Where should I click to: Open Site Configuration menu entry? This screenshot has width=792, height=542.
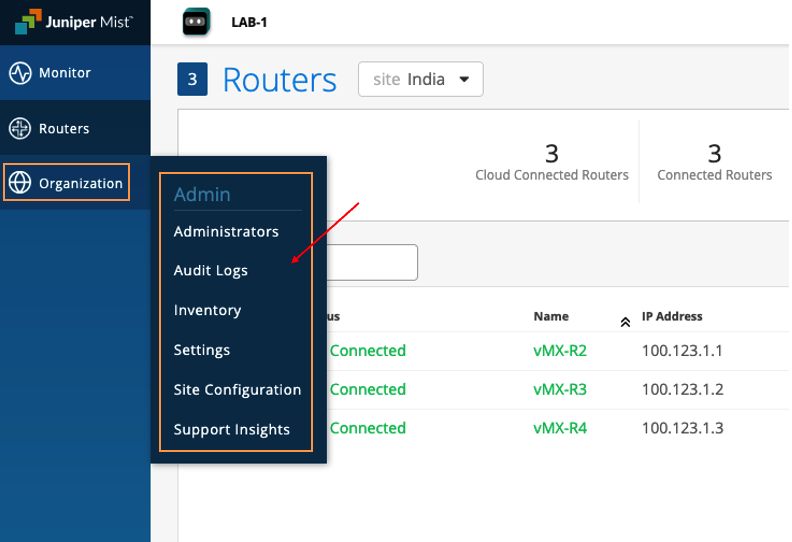click(x=237, y=389)
